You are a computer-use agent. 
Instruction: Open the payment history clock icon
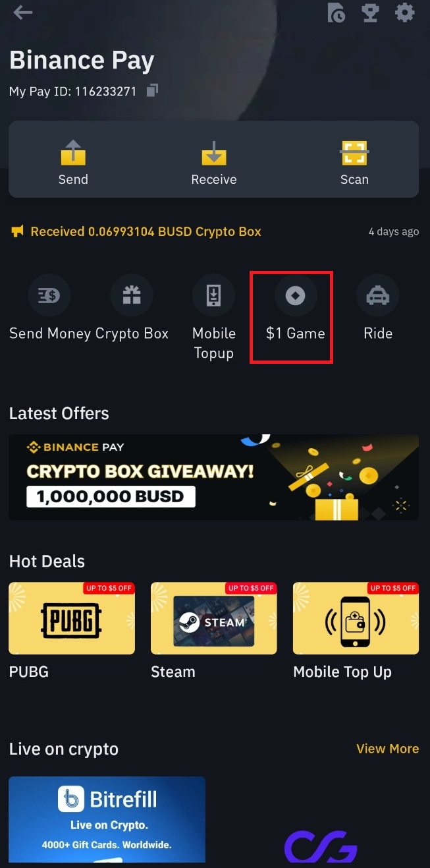click(x=336, y=13)
